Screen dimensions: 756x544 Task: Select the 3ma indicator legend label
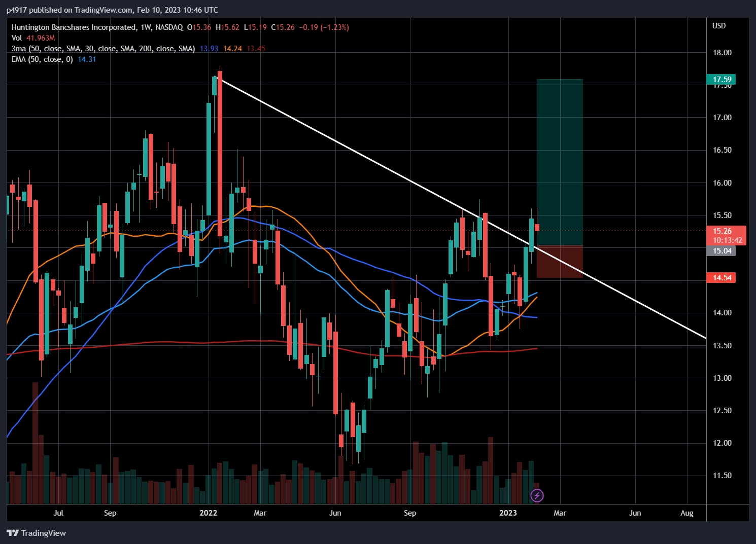[104, 49]
